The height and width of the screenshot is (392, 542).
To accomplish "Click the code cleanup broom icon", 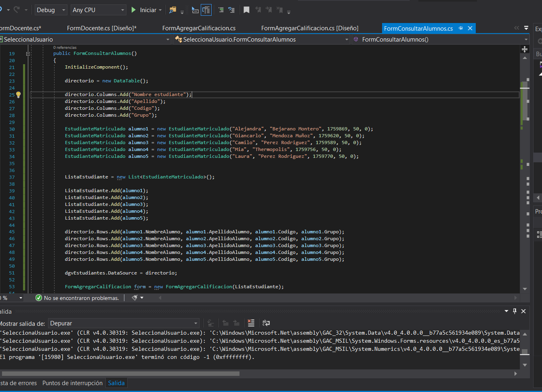I will [x=134, y=298].
